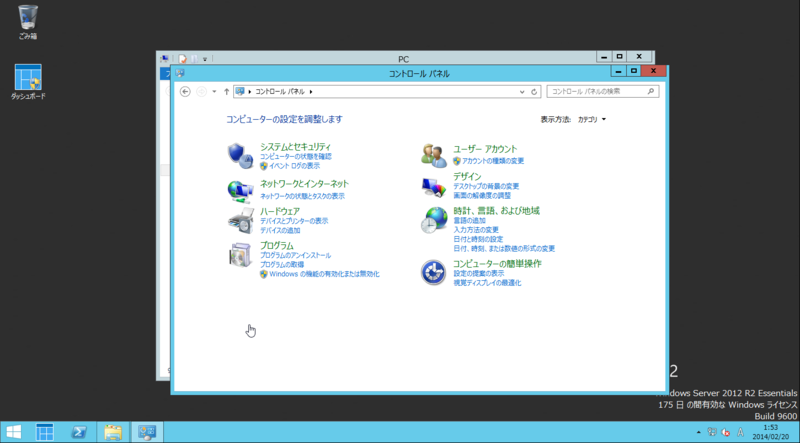Expand the address bar history dropdown
Image resolution: width=800 pixels, height=443 pixels.
pyautogui.click(x=522, y=92)
